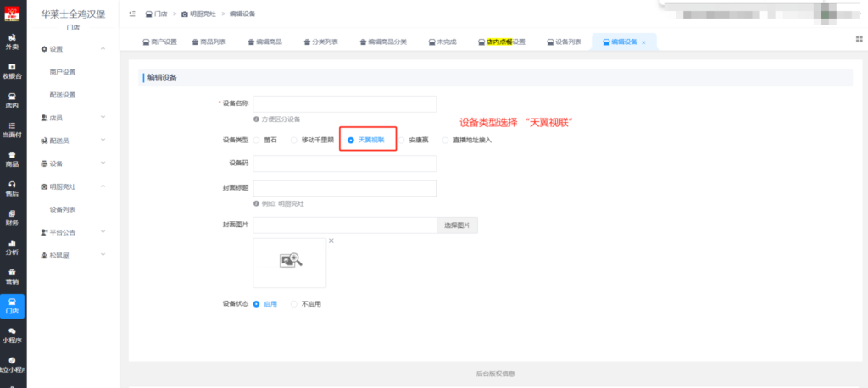This screenshot has height=388, width=868.
Task: Select 移动千里眼 device type
Action: (312, 140)
